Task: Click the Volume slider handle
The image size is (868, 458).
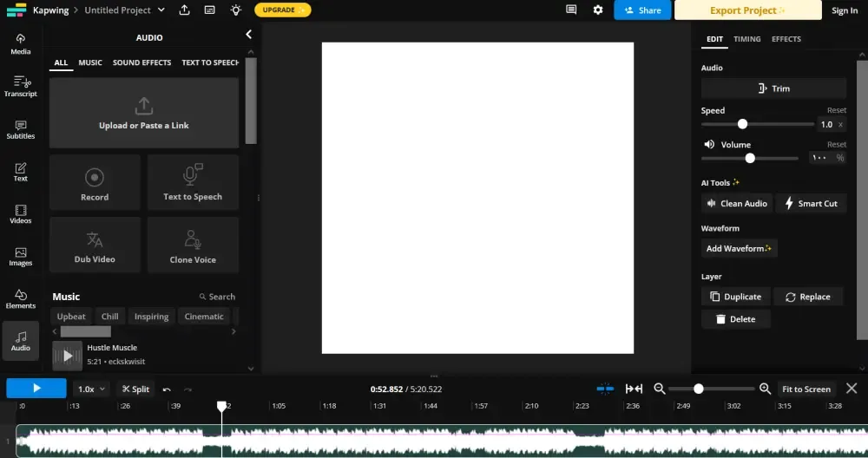Action: click(750, 158)
